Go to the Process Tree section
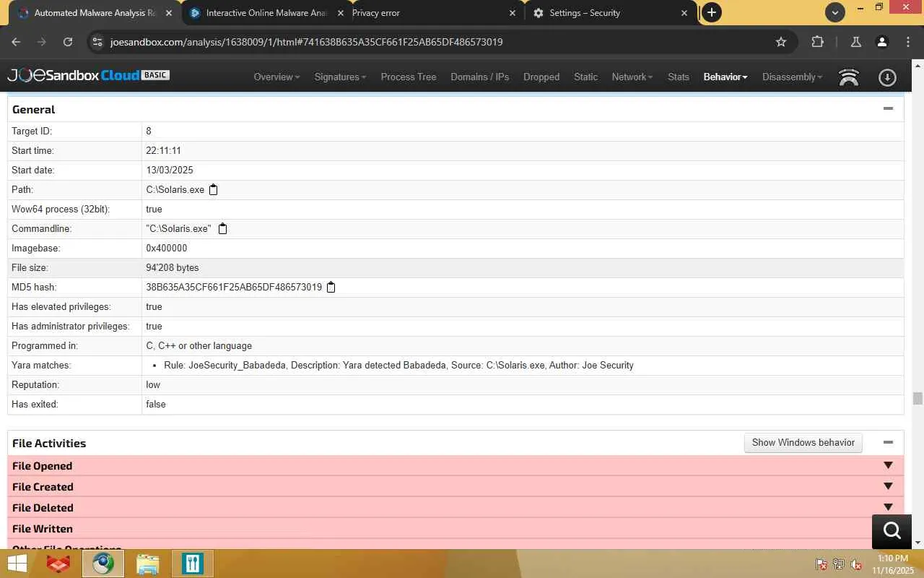924x578 pixels. (409, 77)
